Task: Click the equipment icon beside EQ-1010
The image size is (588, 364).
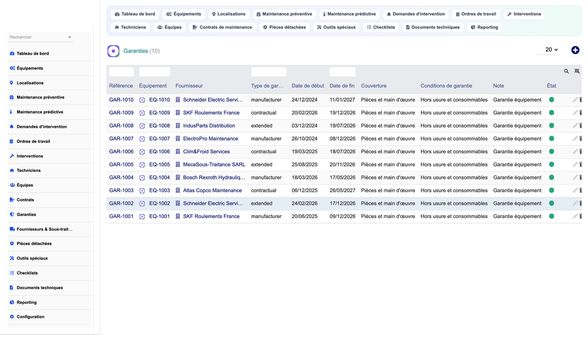Action: (142, 100)
